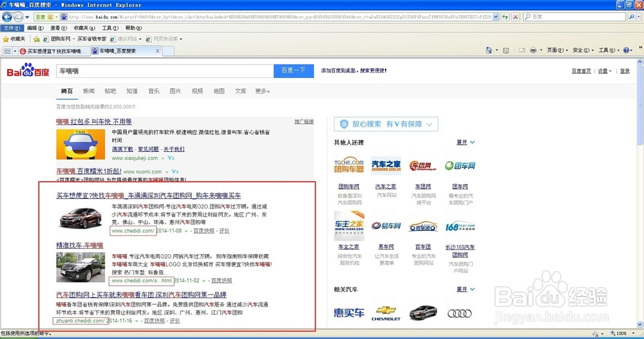Click the vertical page scrollbar
Image resolution: width=644 pixels, height=339 pixels.
(x=640, y=193)
